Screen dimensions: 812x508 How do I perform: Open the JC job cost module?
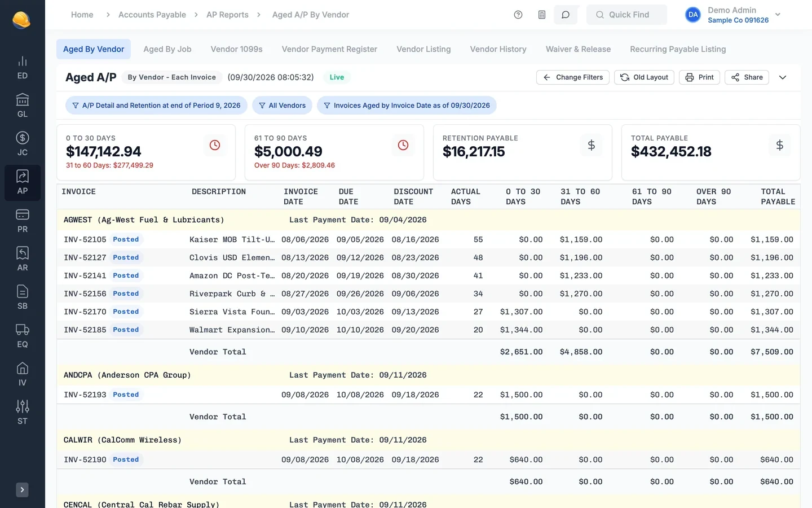23,144
